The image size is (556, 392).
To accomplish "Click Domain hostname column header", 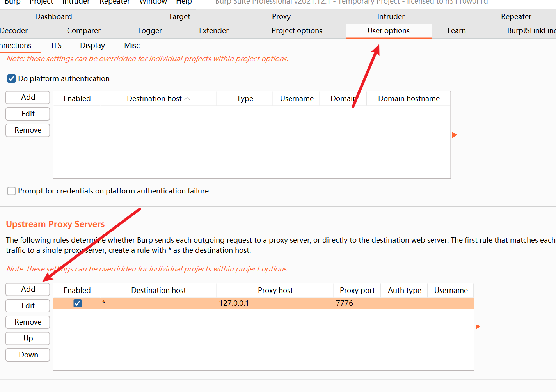I will [x=409, y=98].
